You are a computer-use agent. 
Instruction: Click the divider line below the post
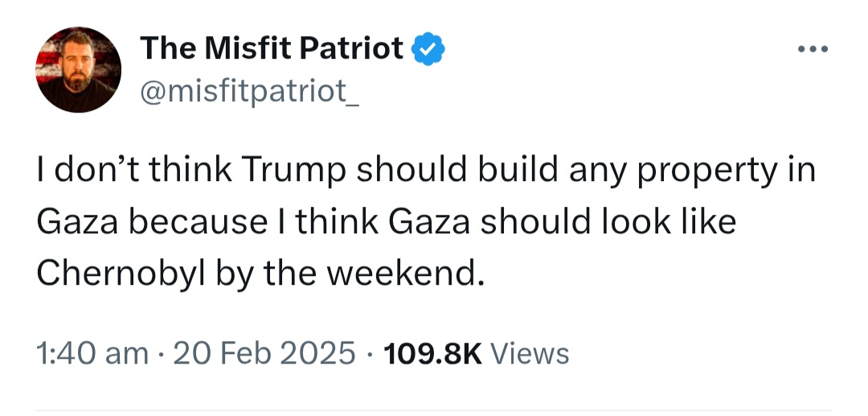[x=434, y=410]
